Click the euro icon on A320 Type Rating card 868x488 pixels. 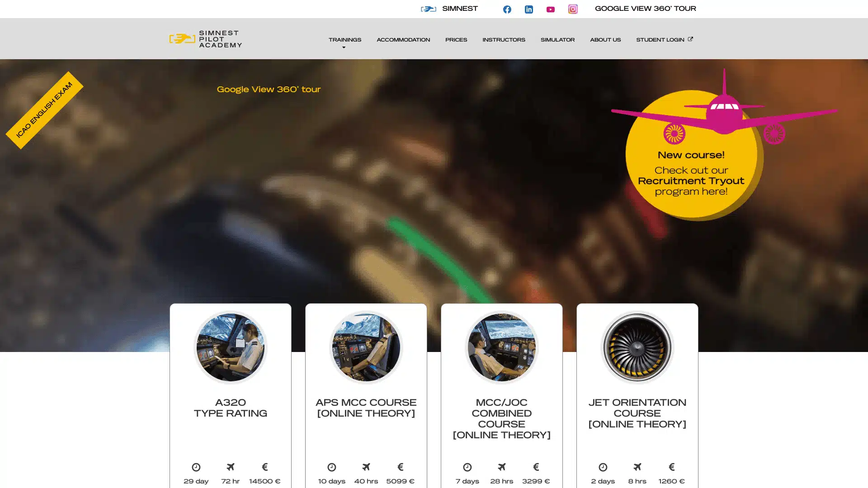click(265, 467)
